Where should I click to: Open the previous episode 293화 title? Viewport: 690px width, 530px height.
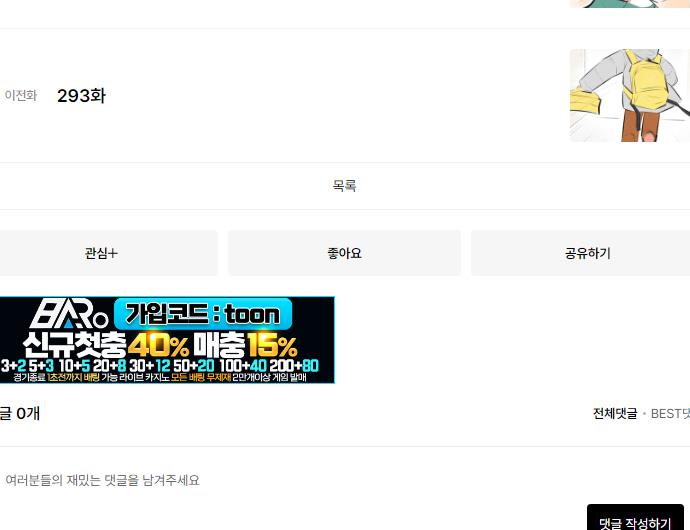pyautogui.click(x=81, y=96)
